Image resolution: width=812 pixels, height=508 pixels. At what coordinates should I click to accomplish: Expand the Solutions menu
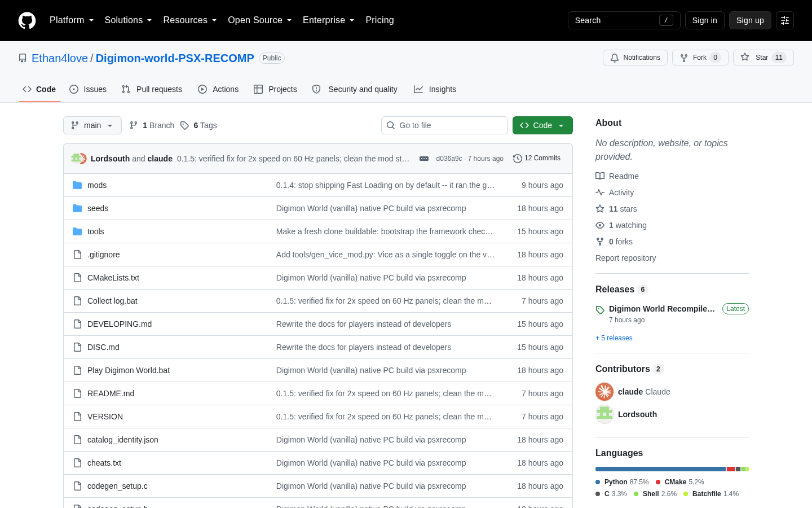pos(128,20)
